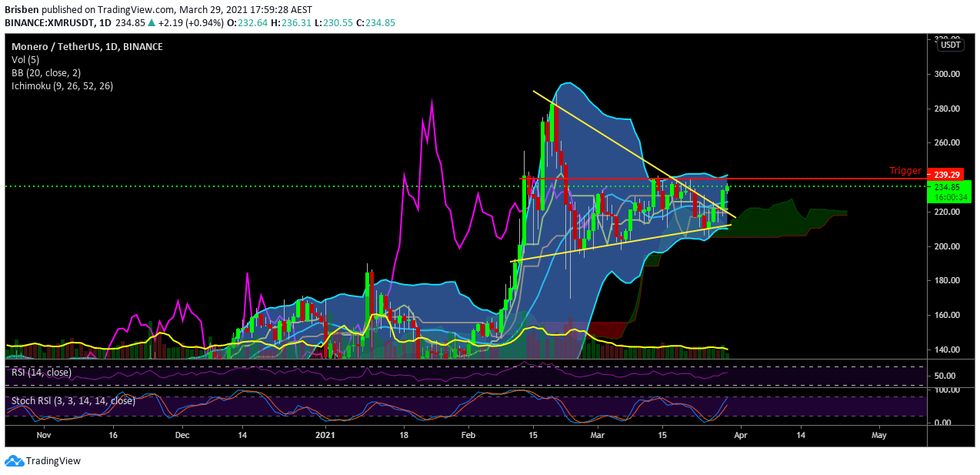Click the 280.00 price axis label
Screen dimensions: 980x475
(946, 109)
